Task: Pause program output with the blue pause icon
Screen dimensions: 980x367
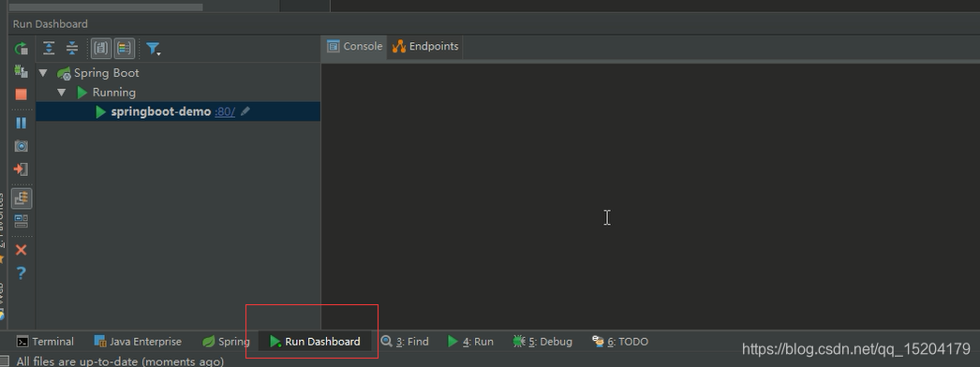Action: pos(22,123)
